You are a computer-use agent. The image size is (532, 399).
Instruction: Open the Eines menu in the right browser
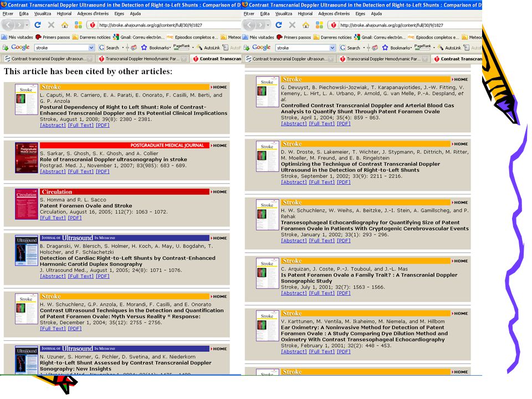point(360,13)
